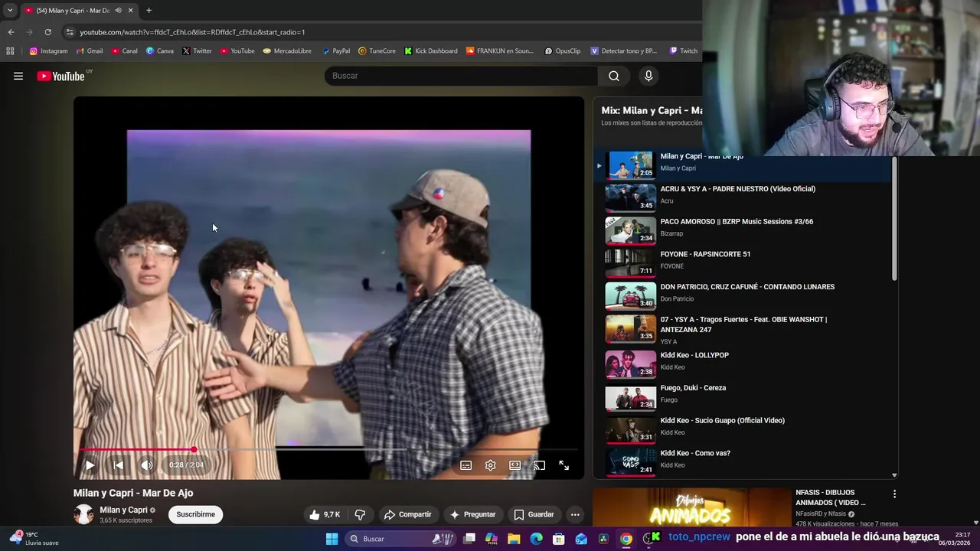Open Twitter bookmark
This screenshot has width=980, height=551.
197,51
